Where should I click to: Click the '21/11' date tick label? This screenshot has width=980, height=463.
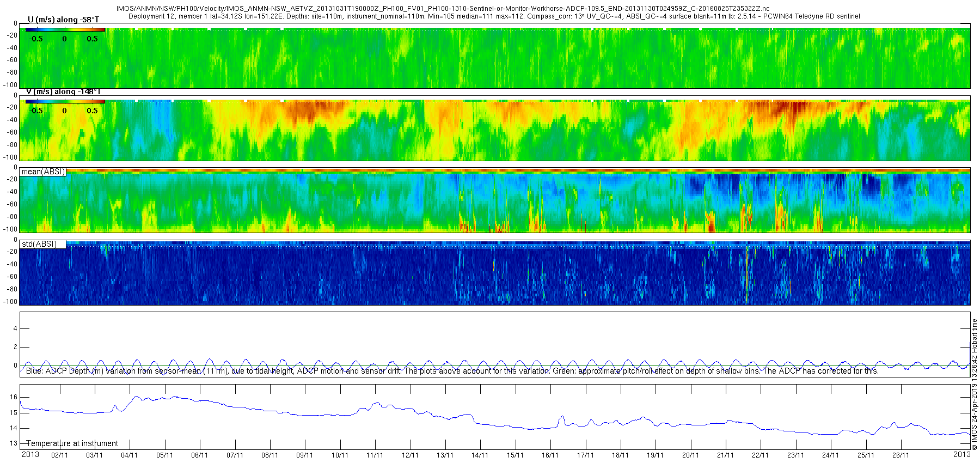click(725, 455)
